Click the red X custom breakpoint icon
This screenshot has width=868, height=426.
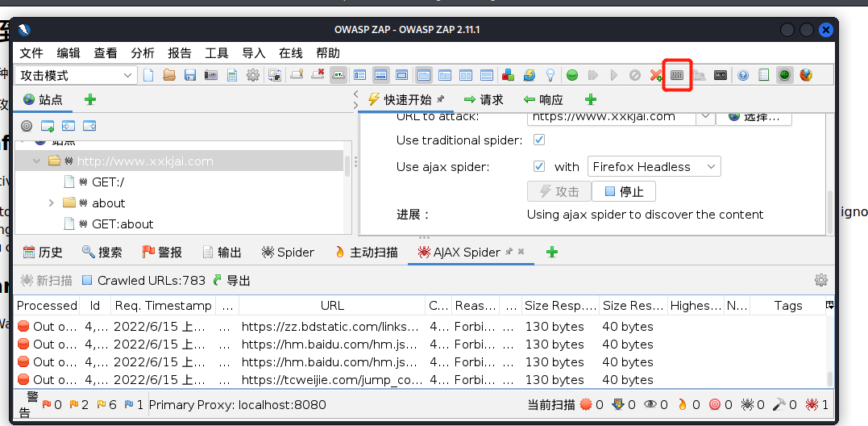click(x=656, y=75)
